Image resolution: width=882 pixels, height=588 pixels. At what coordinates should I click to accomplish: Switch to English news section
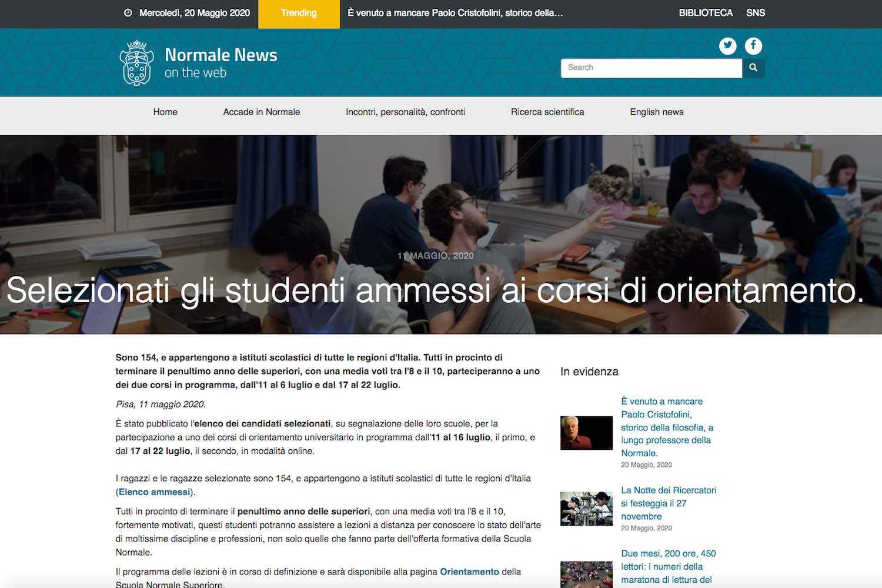tap(656, 112)
